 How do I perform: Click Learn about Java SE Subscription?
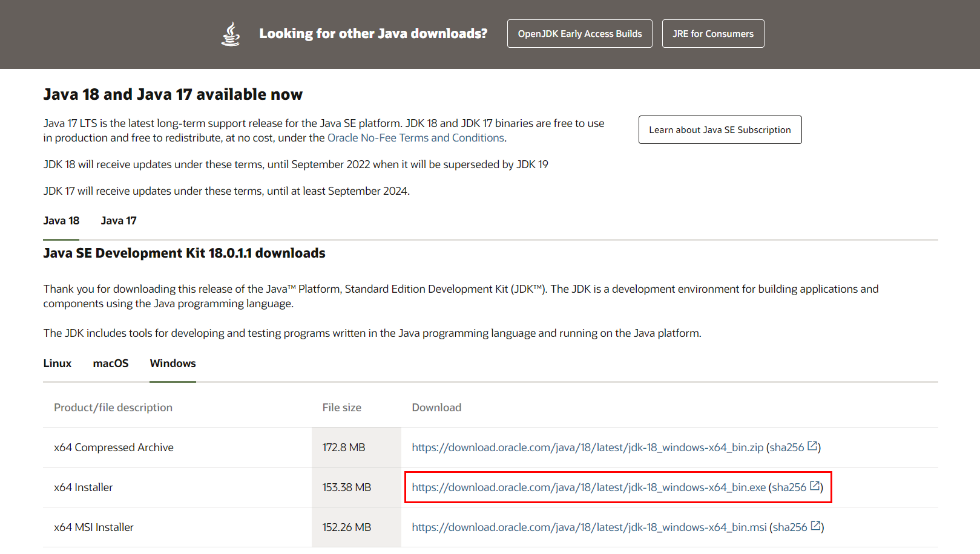click(720, 129)
